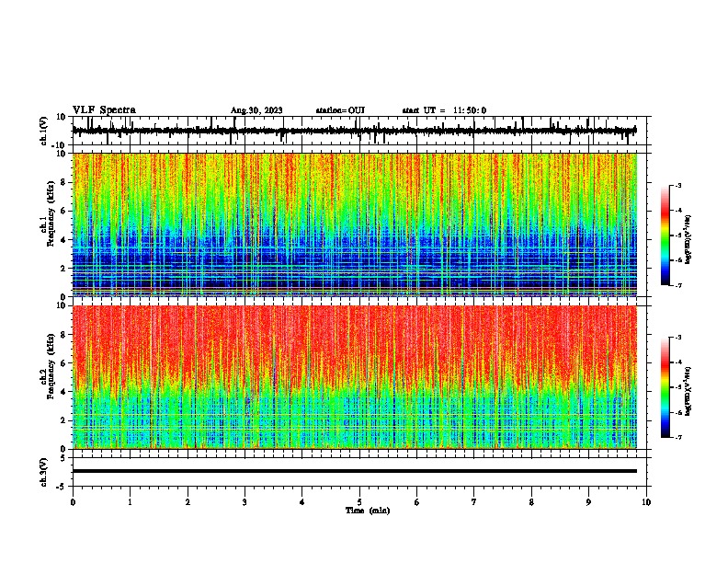Click the '-7' tick on ch.2 color bar
Image resolution: width=728 pixels, height=563 pixels.
[678, 437]
